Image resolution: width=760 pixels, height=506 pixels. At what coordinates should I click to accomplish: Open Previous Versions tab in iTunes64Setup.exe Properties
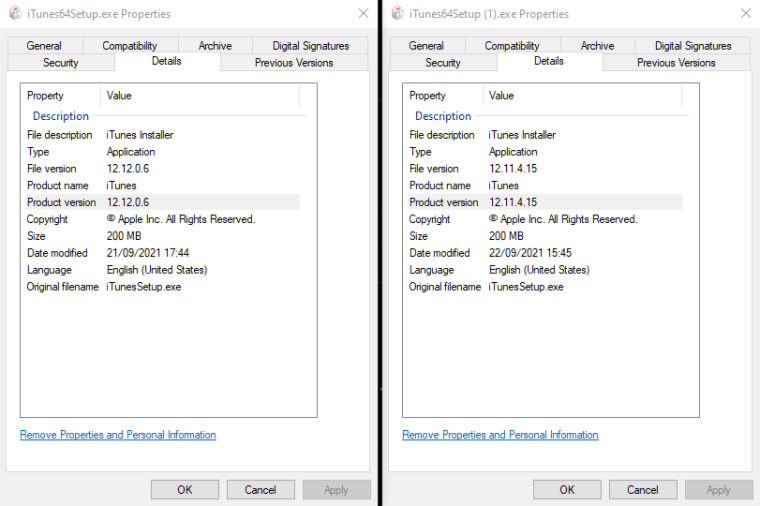click(294, 63)
